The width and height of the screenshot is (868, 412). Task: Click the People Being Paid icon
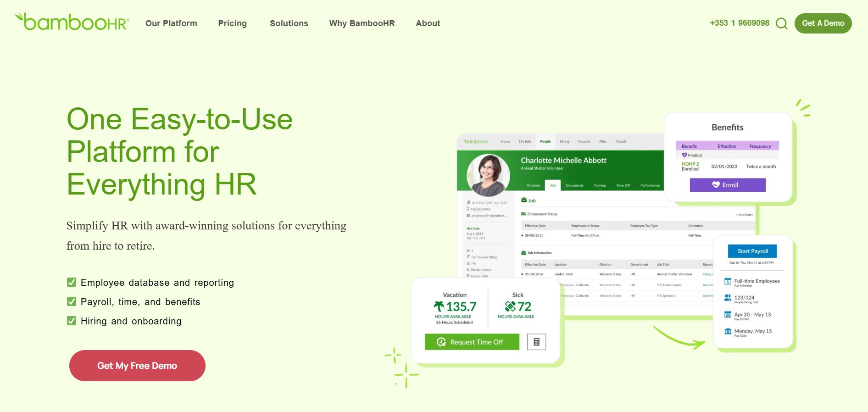coord(728,298)
